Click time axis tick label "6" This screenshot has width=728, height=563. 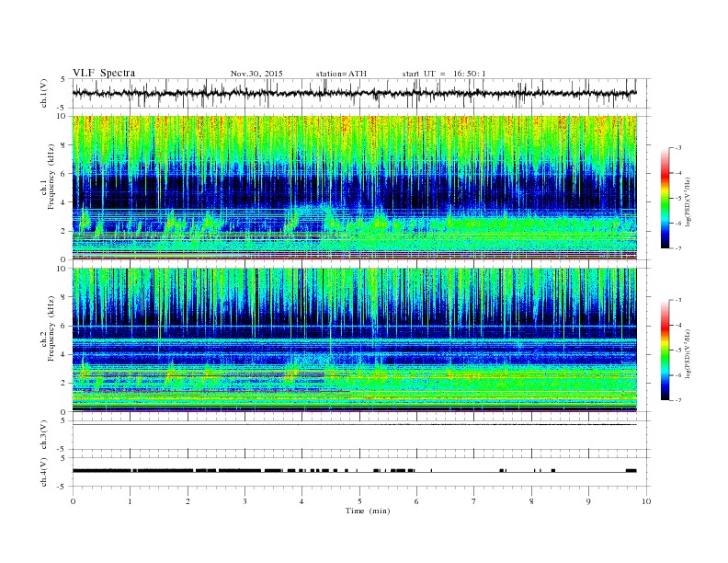coord(416,501)
